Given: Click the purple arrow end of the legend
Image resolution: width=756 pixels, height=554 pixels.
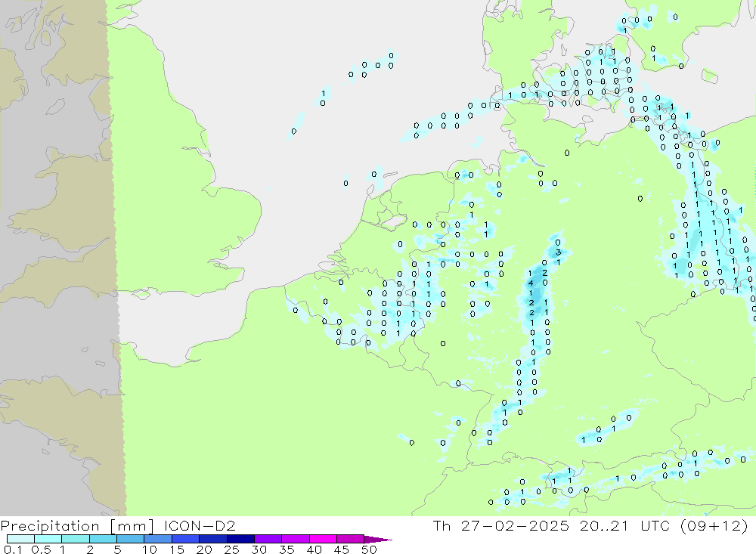Looking at the screenshot, I should (x=378, y=539).
